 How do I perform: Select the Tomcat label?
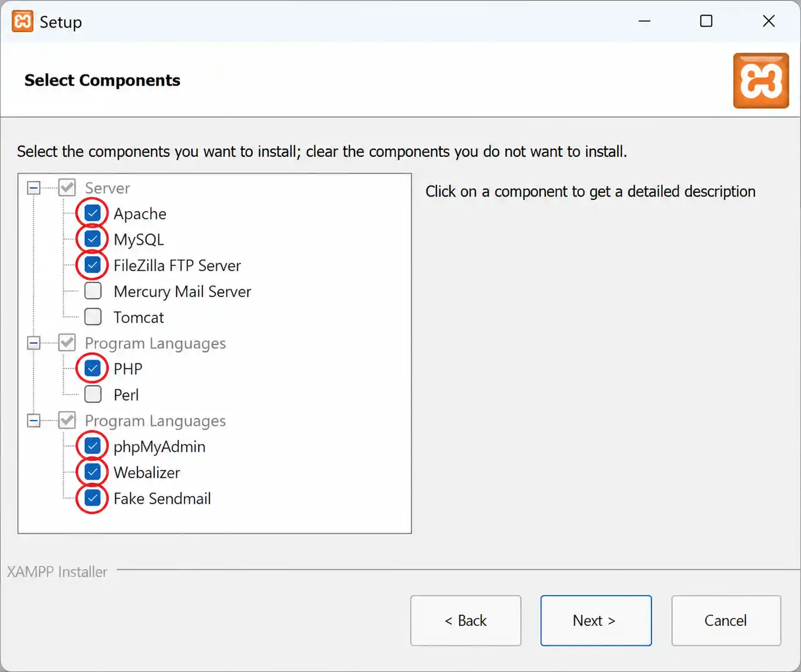tap(139, 318)
